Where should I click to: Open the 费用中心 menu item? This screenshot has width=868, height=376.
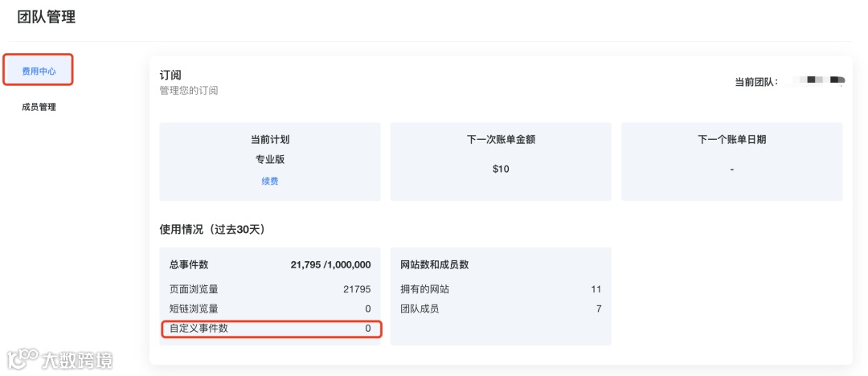click(x=39, y=71)
